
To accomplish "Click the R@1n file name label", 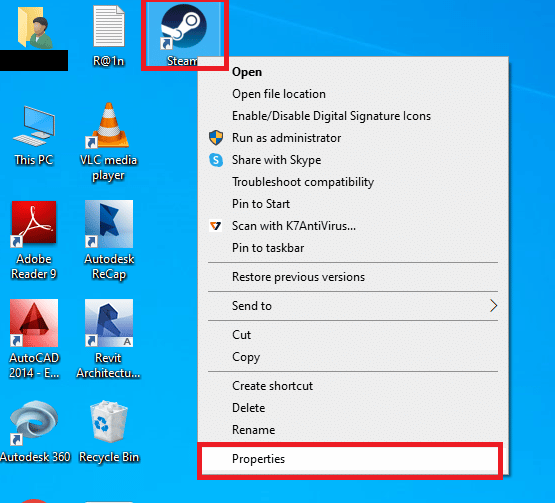I will (x=109, y=61).
